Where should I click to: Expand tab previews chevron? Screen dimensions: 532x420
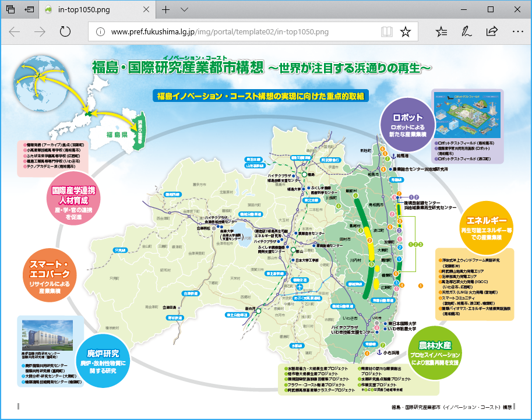[x=184, y=10]
